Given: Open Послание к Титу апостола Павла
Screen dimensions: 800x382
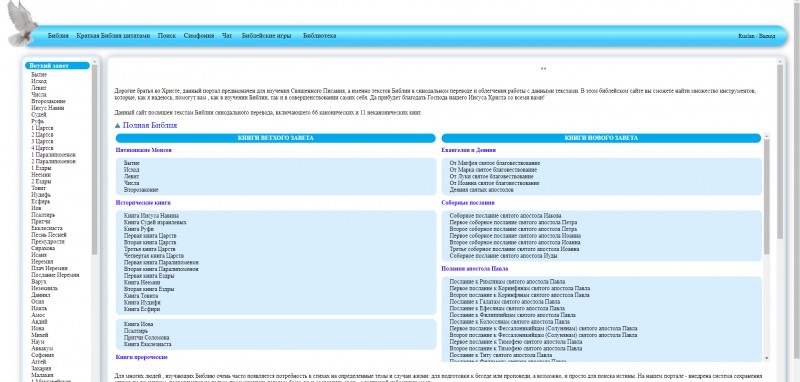Looking at the screenshot, I should point(501,355).
